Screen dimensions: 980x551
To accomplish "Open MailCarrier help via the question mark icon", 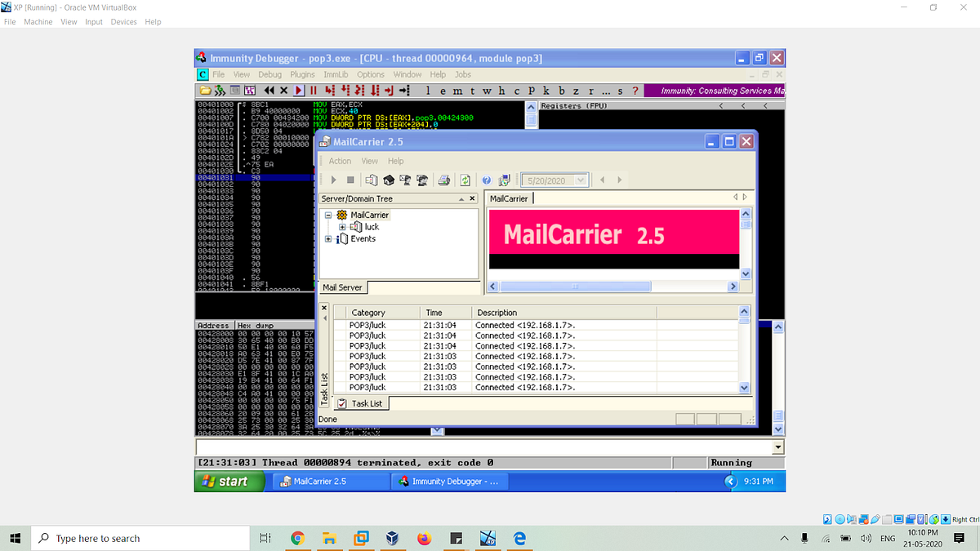I will (487, 180).
